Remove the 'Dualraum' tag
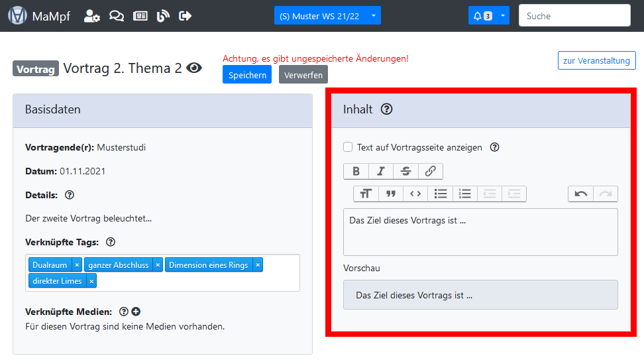The image size is (644, 364). pos(77,265)
